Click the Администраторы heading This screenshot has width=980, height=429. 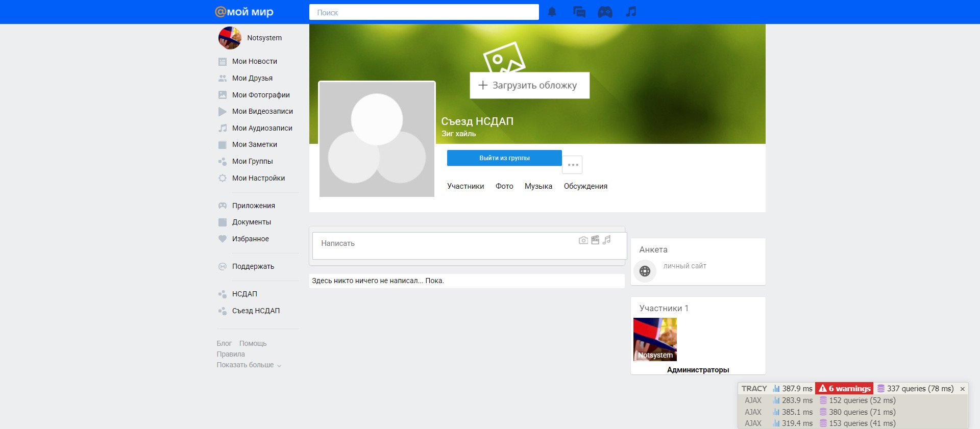point(698,370)
